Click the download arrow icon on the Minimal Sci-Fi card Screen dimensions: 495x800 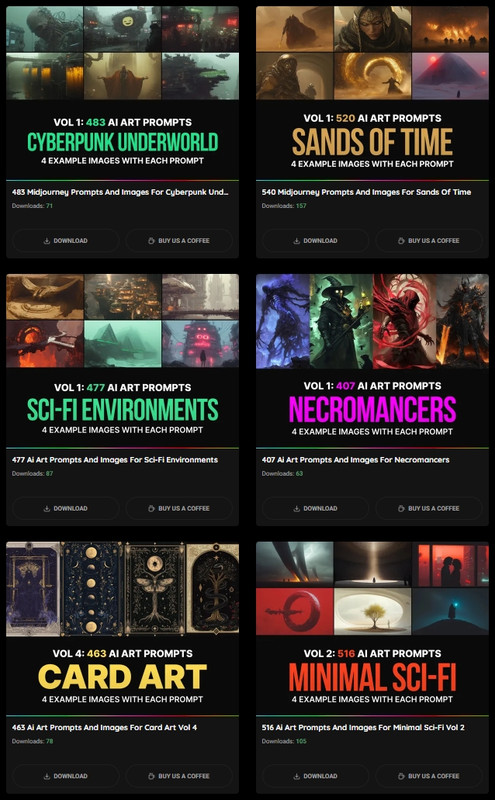click(296, 777)
